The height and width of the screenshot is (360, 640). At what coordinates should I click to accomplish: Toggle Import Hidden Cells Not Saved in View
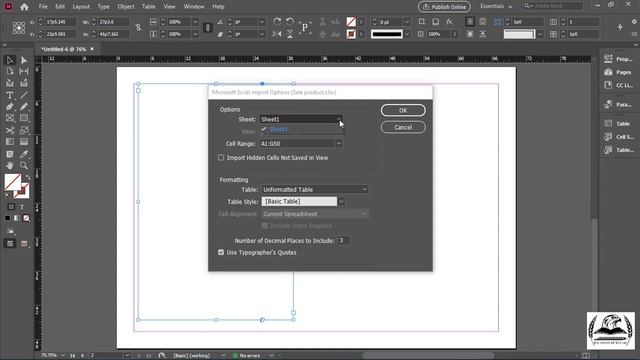click(x=221, y=158)
